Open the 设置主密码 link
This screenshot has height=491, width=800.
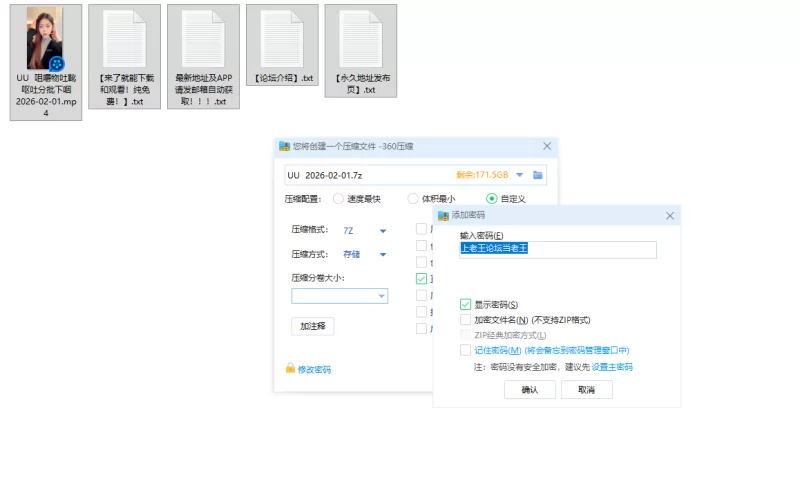tap(612, 367)
